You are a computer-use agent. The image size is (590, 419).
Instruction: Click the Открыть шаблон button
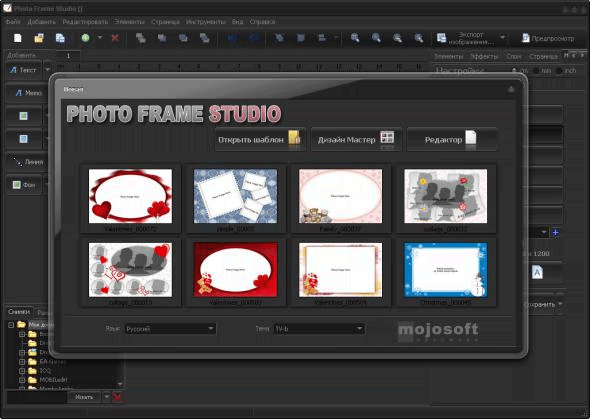coord(260,139)
